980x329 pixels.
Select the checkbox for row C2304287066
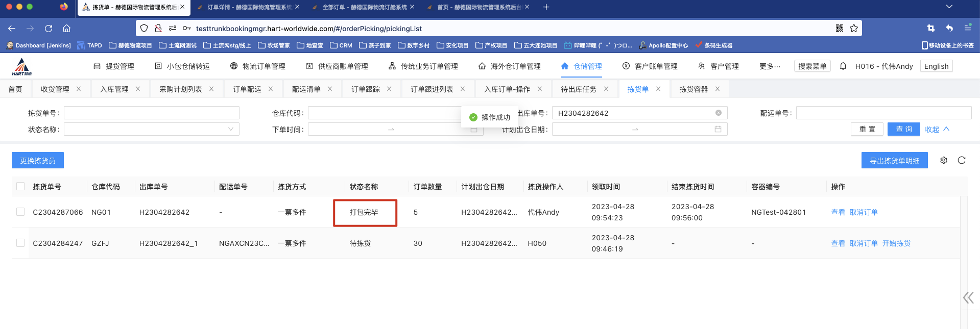(x=20, y=212)
